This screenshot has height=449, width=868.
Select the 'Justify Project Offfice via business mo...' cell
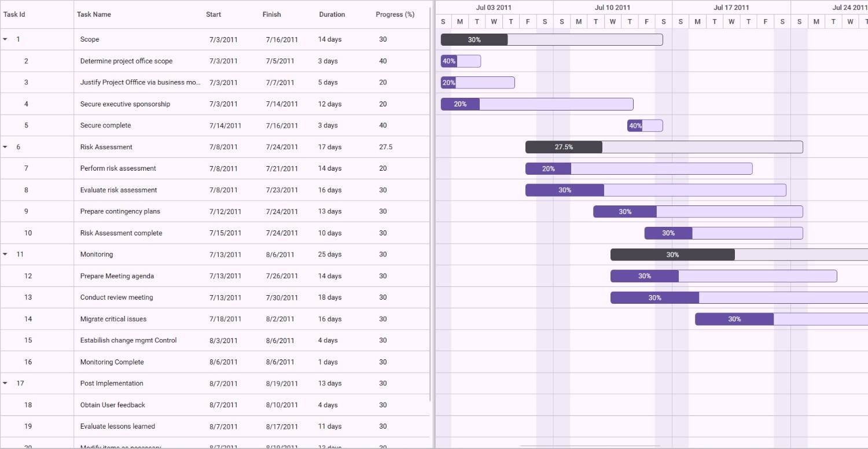(139, 82)
